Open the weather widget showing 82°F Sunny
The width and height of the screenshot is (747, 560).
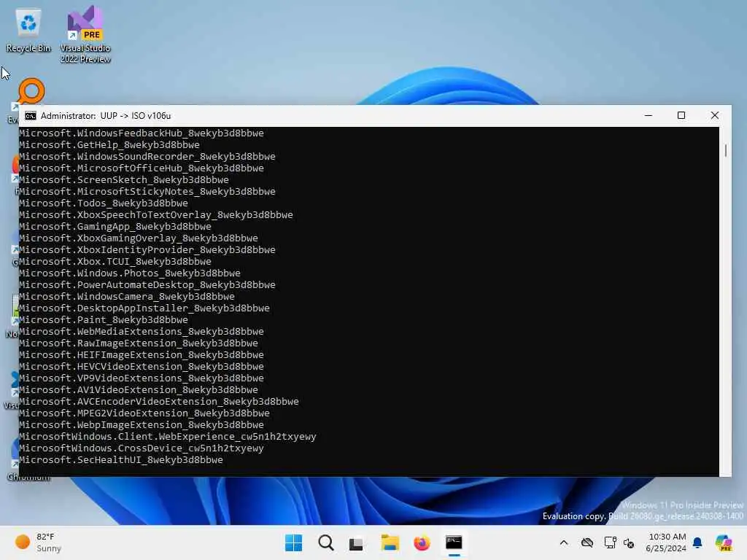tap(38, 542)
